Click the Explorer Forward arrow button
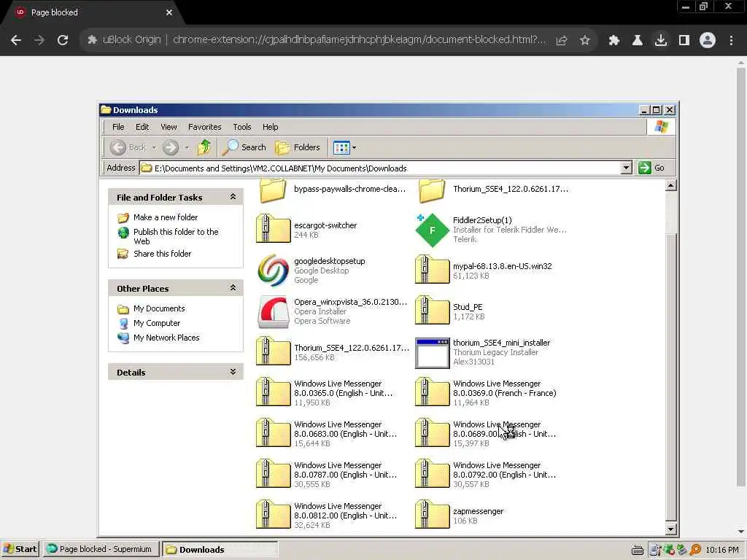The width and height of the screenshot is (747, 560). (170, 147)
